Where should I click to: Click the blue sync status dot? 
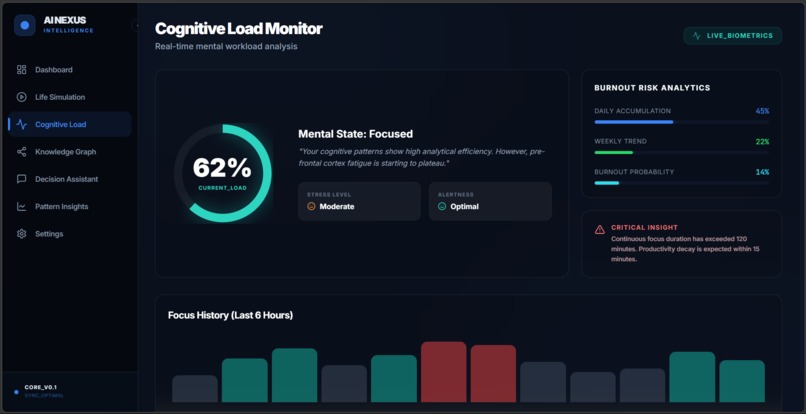(x=16, y=392)
